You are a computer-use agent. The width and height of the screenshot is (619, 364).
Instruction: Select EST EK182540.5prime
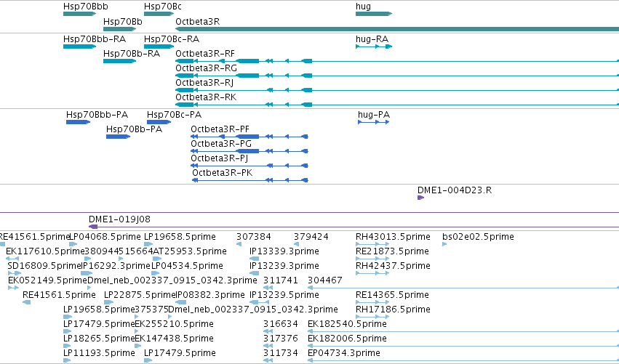pyautogui.click(x=347, y=325)
